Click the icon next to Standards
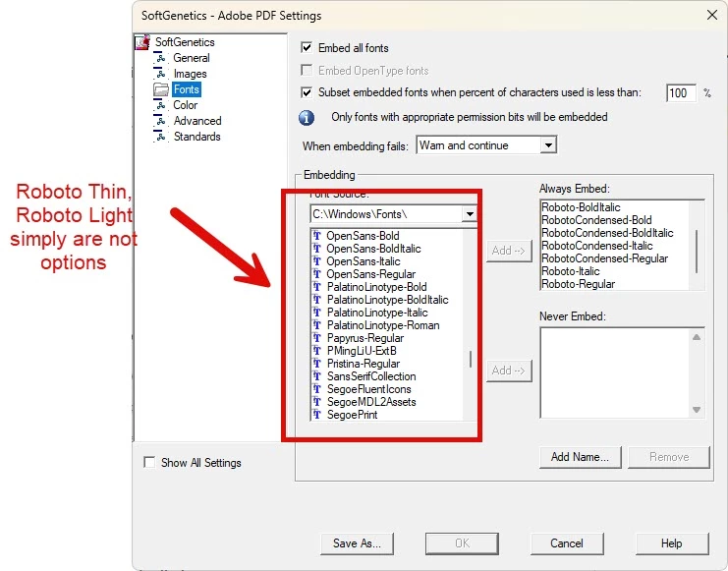This screenshot has width=728, height=571. pyautogui.click(x=160, y=137)
